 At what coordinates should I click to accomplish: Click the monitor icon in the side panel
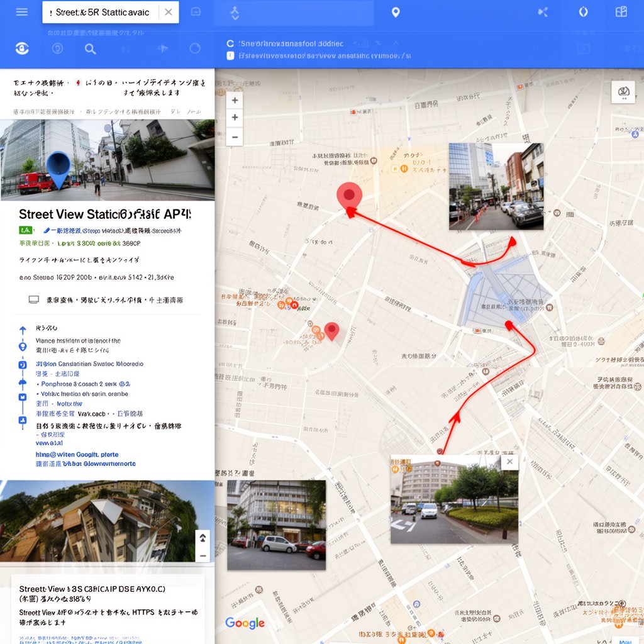34,300
